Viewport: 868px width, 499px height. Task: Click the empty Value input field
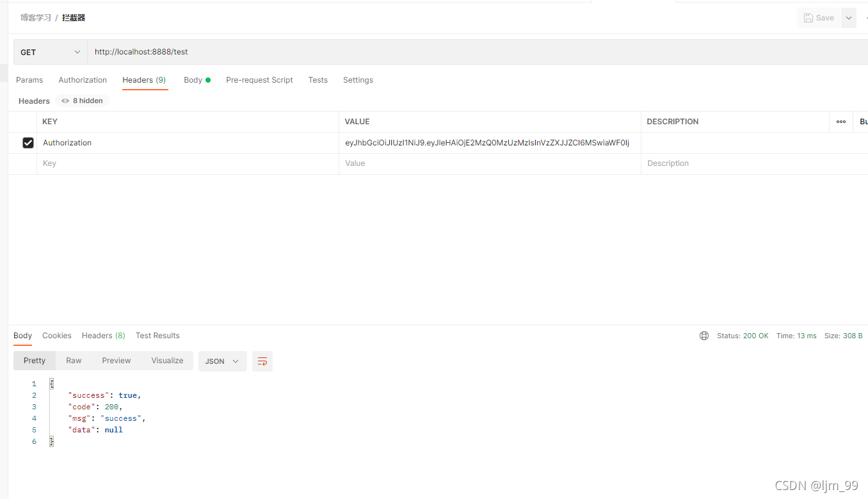point(490,163)
